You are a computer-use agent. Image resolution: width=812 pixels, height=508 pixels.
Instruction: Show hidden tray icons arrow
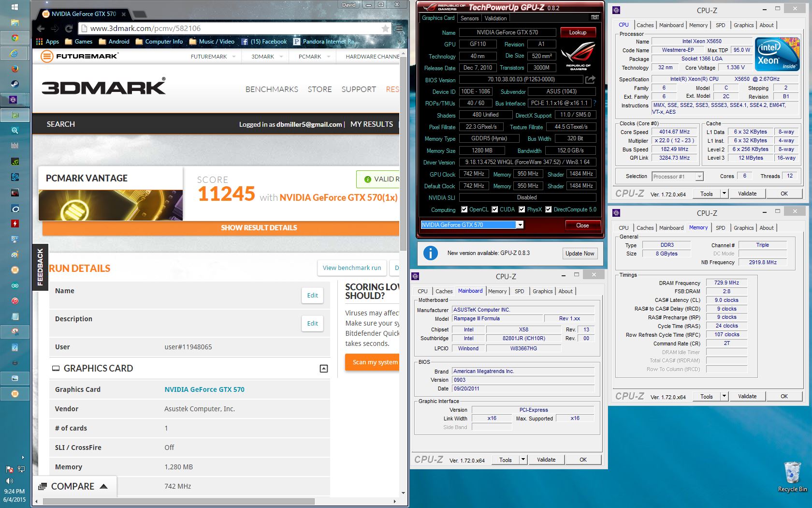[x=22, y=457]
